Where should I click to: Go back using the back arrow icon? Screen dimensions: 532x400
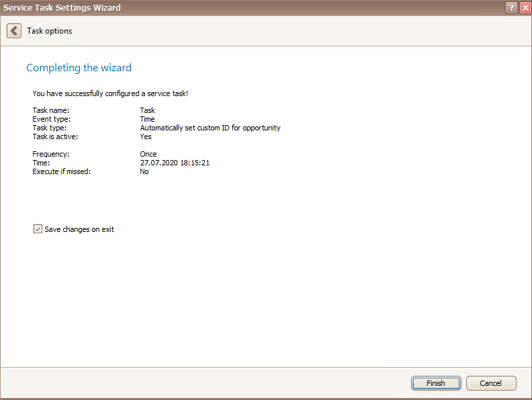click(14, 31)
